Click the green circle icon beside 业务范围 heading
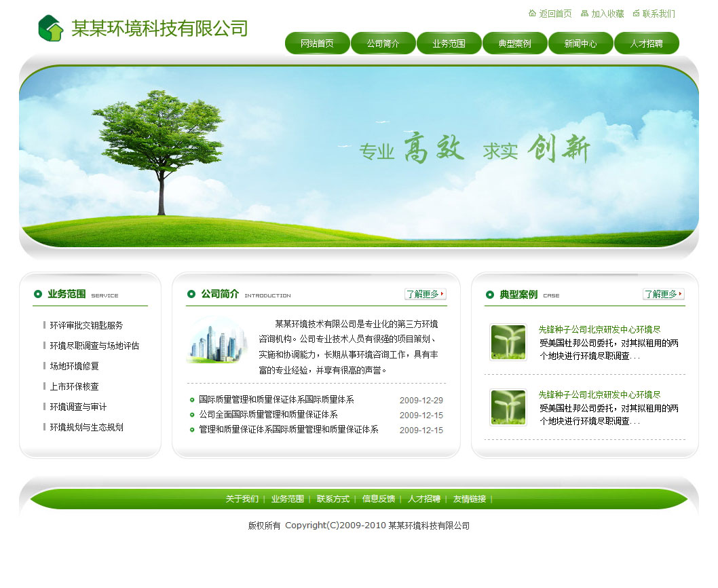 pos(38,294)
